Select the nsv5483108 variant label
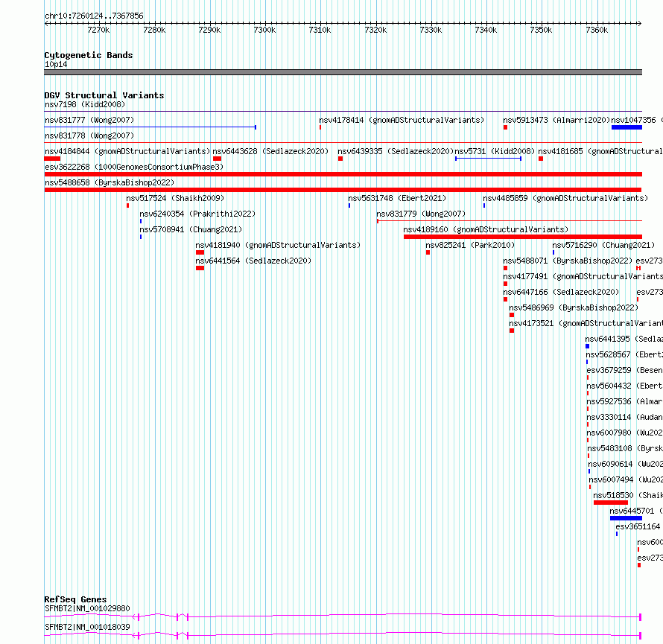 click(625, 448)
